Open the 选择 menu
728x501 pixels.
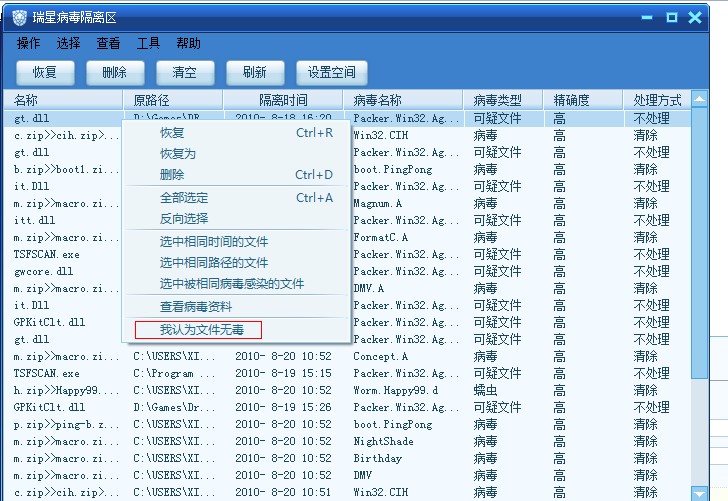pyautogui.click(x=68, y=43)
